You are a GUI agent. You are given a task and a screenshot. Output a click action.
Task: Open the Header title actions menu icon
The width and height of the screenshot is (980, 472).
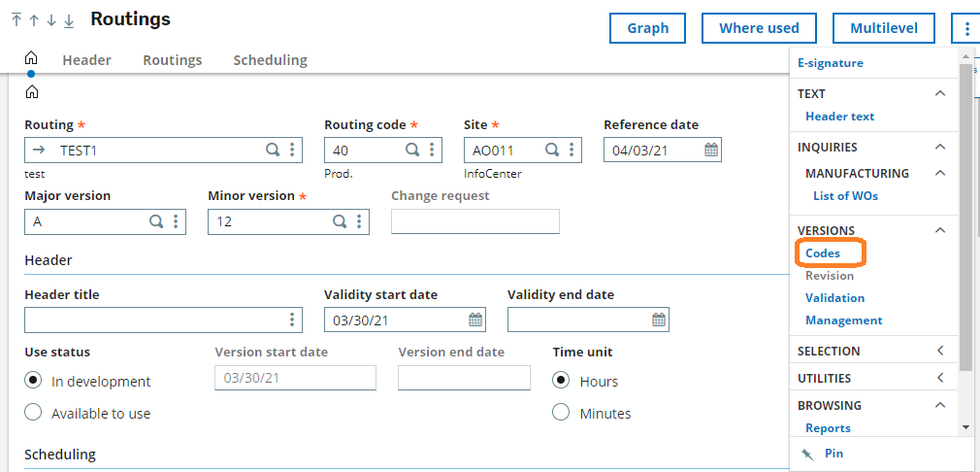(292, 320)
